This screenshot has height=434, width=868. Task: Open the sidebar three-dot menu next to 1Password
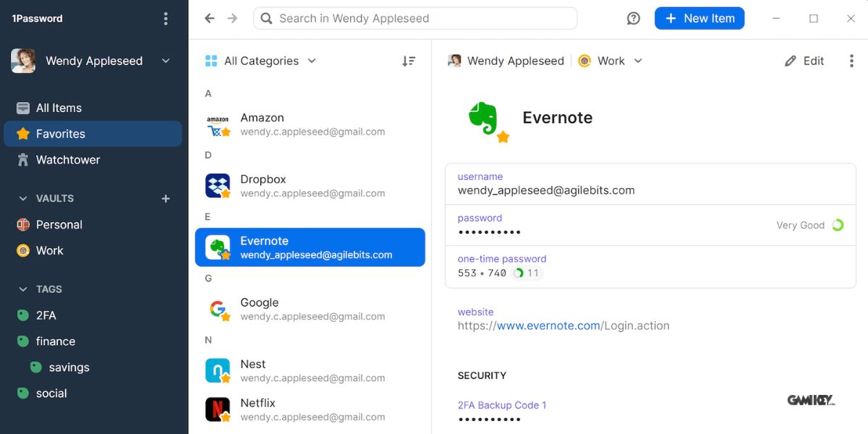click(x=166, y=19)
